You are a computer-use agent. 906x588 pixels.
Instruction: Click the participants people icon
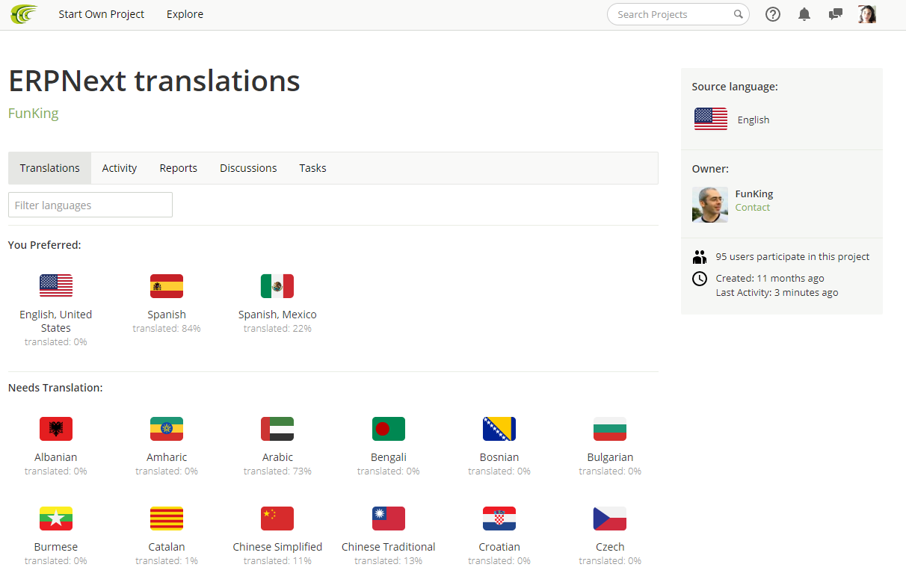click(700, 257)
